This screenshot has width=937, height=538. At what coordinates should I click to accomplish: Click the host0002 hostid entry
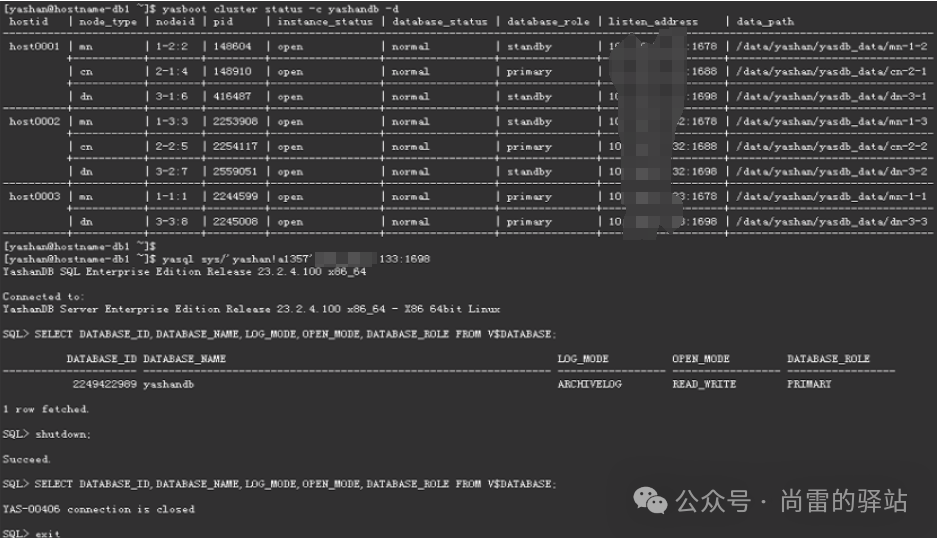[x=35, y=121]
